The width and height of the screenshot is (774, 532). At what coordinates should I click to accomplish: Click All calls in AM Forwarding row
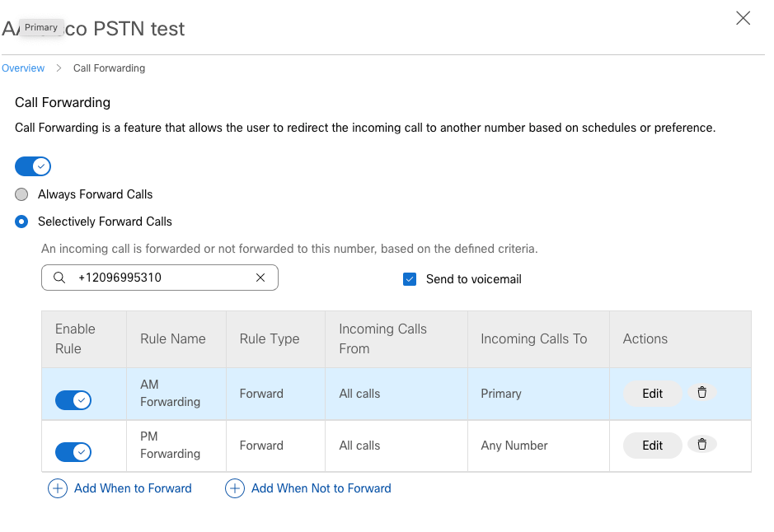pos(359,394)
